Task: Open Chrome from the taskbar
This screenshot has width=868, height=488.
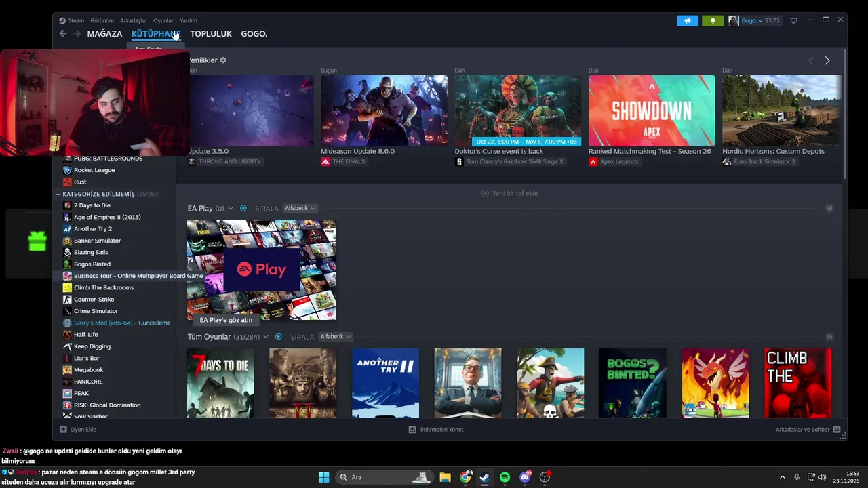Action: coord(465,477)
